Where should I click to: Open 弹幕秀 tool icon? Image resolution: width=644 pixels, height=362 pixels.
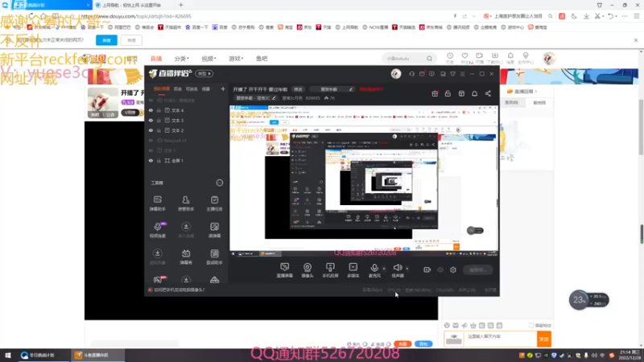click(186, 257)
